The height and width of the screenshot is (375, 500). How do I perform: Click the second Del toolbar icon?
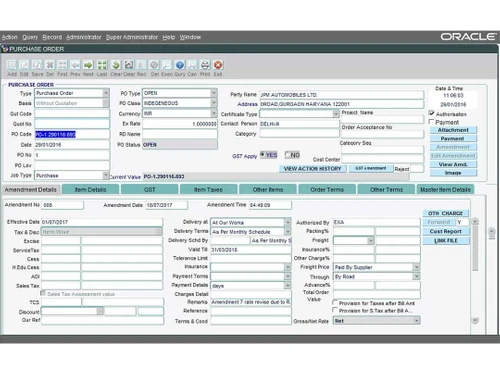click(x=154, y=65)
